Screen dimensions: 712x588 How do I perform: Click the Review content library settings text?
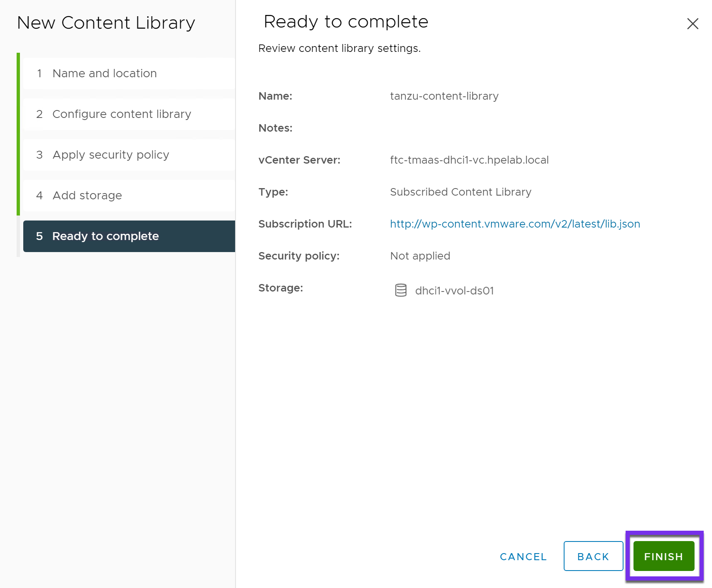[339, 48]
